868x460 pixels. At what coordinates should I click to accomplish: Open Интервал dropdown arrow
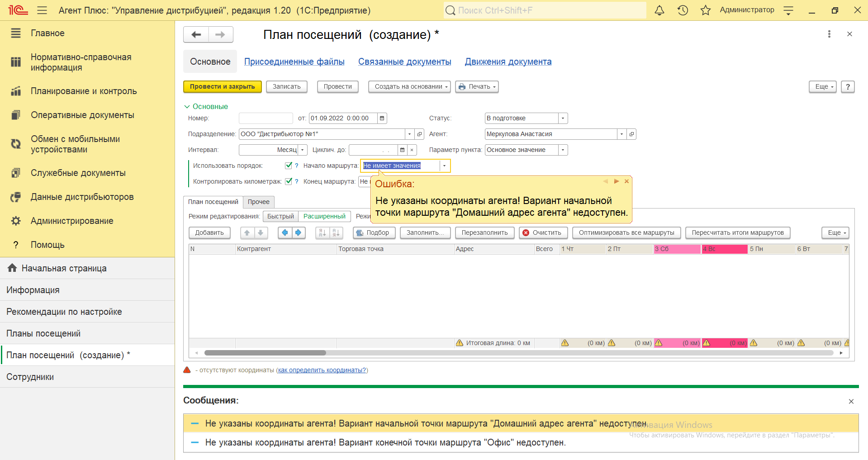(302, 150)
